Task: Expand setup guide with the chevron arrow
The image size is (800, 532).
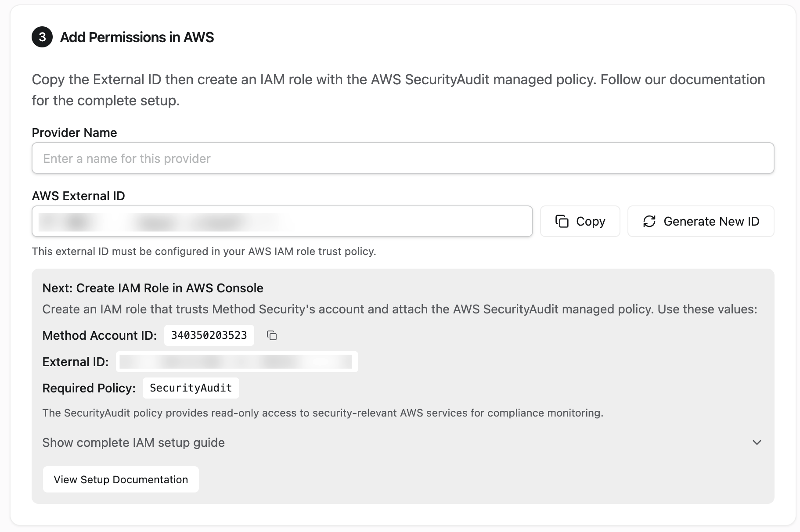Action: (x=757, y=442)
